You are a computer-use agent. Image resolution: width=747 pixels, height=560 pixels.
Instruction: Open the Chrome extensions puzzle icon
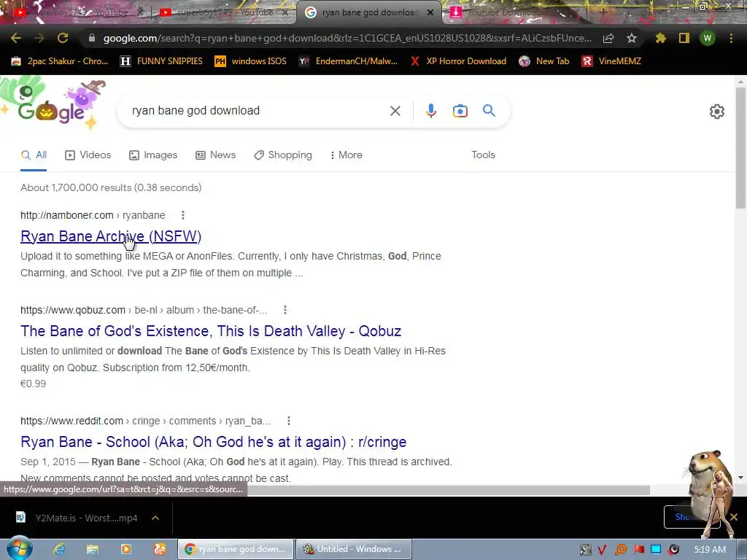(x=661, y=38)
